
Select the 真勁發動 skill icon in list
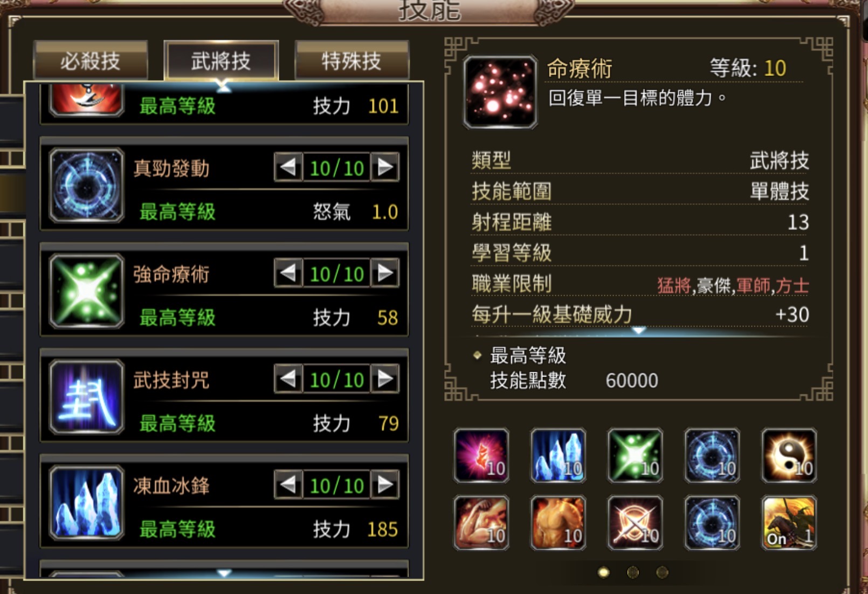(86, 186)
